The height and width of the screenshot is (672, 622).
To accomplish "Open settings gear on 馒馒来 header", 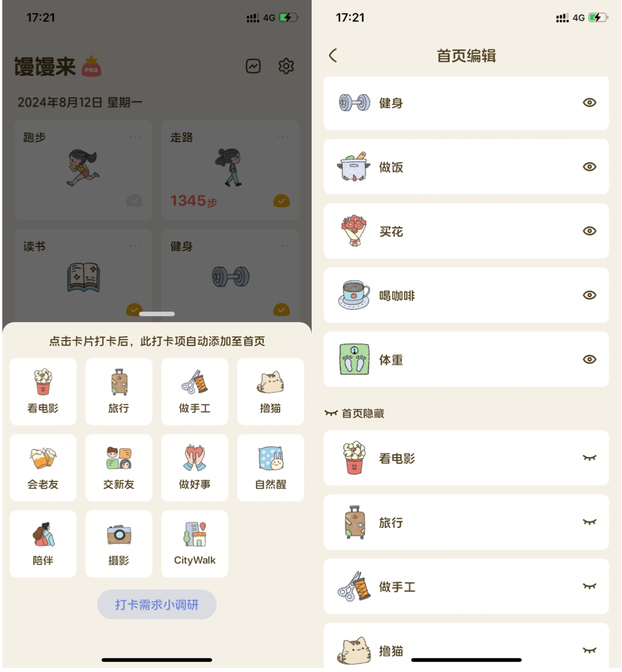I will [x=286, y=66].
